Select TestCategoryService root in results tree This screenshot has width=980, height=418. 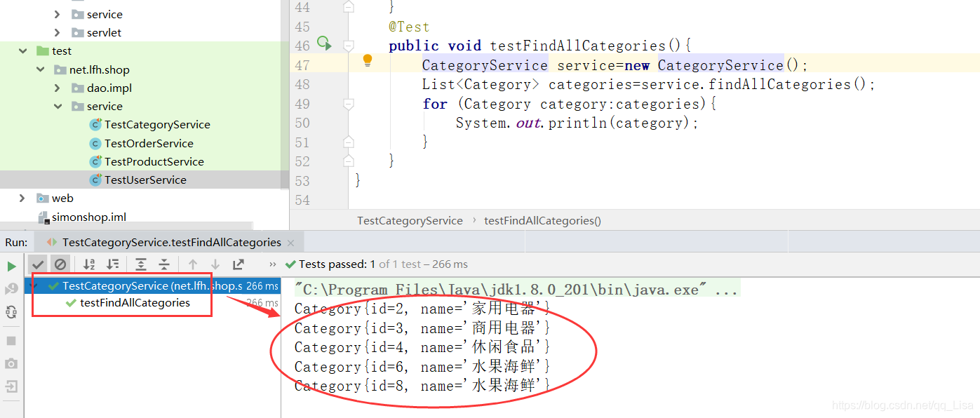[x=152, y=286]
